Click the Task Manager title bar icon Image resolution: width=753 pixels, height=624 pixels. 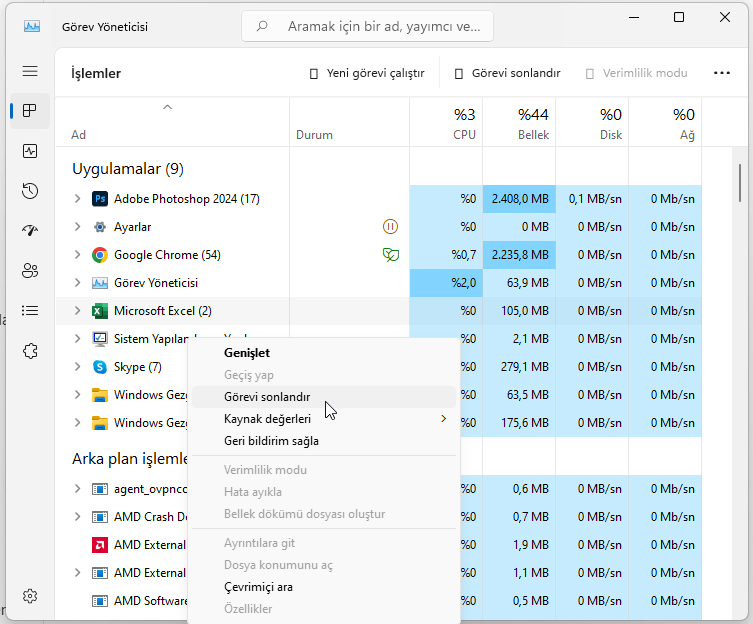point(32,26)
